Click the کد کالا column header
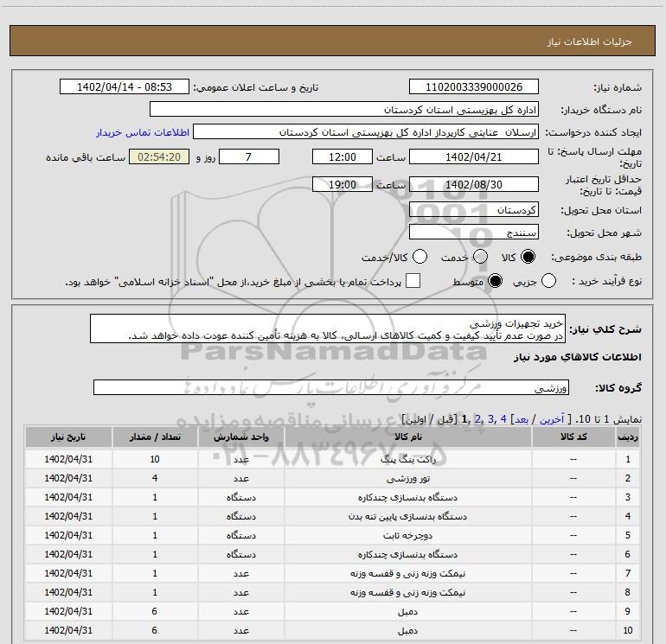 (x=573, y=437)
